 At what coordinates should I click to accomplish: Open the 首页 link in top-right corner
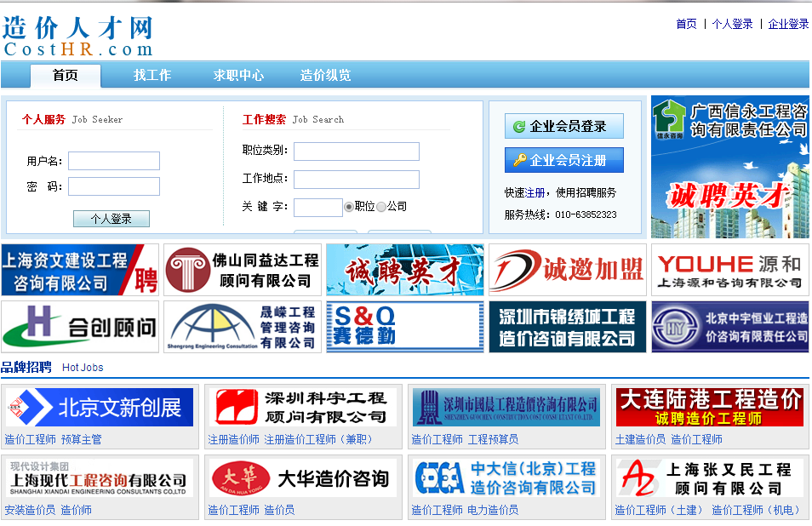point(686,24)
